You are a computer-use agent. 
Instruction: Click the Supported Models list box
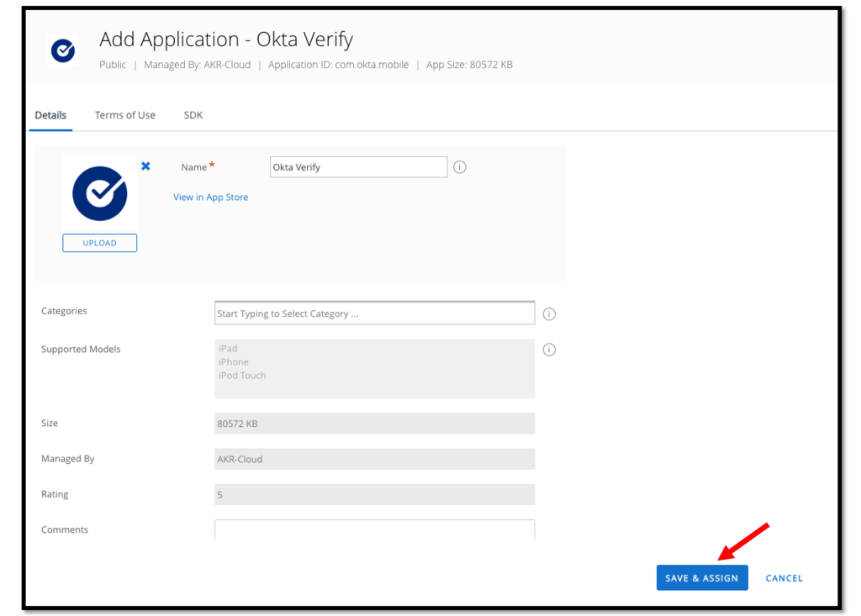(x=374, y=368)
